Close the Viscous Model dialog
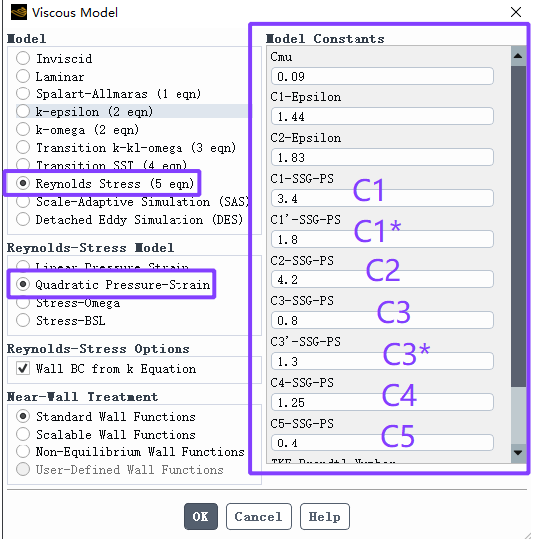This screenshot has width=533, height=540. pyautogui.click(x=515, y=12)
